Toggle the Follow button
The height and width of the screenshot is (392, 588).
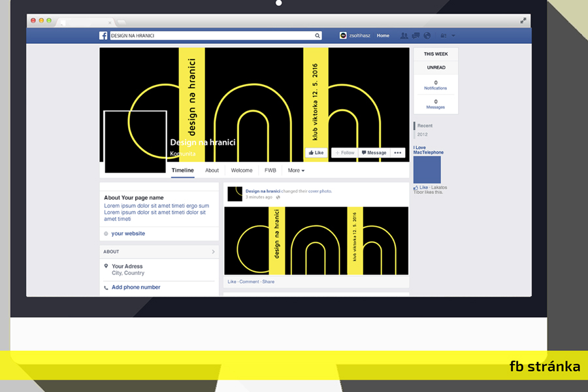[344, 153]
